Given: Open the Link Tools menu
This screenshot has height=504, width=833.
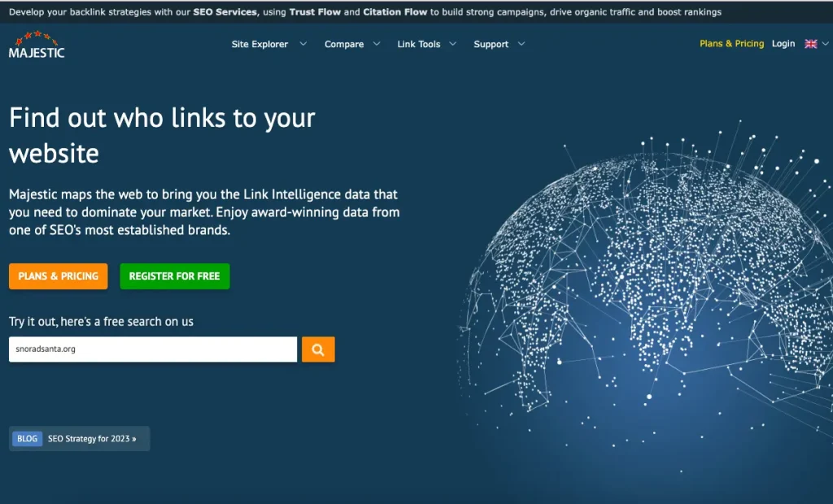Looking at the screenshot, I should click(419, 44).
